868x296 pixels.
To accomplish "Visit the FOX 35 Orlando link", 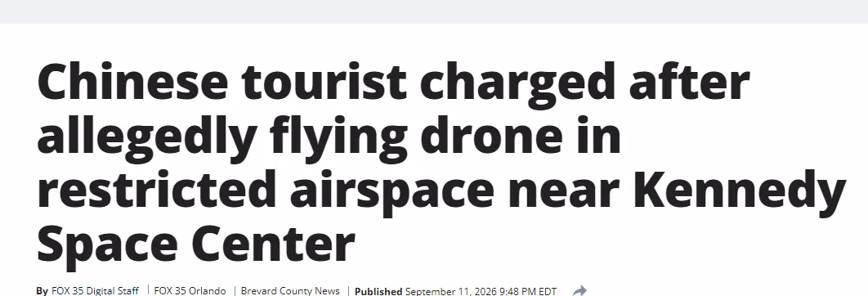I will click(190, 291).
